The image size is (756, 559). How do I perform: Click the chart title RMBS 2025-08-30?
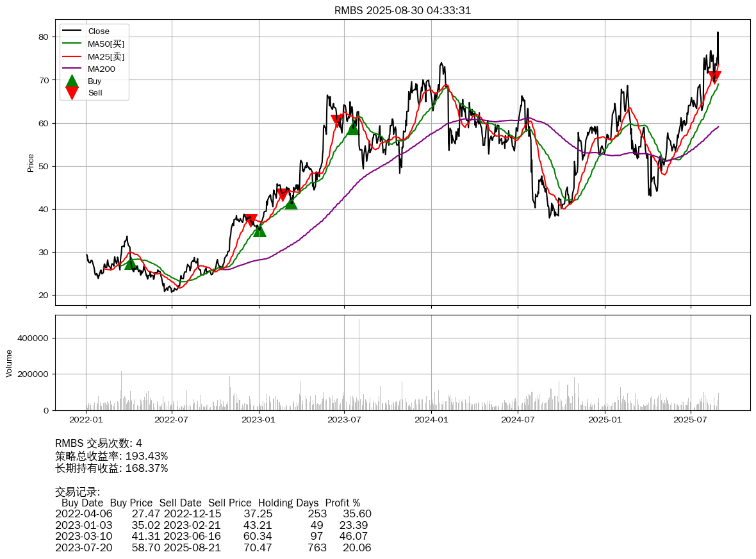tap(402, 10)
